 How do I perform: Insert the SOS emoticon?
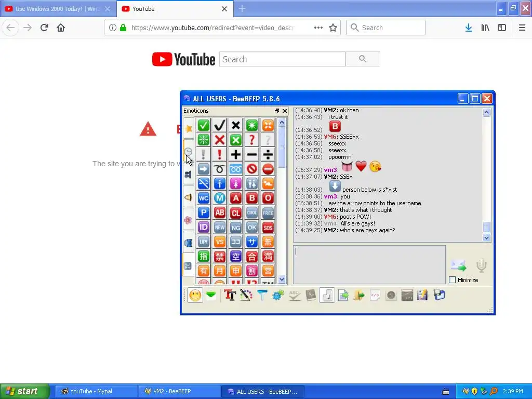pyautogui.click(x=268, y=228)
